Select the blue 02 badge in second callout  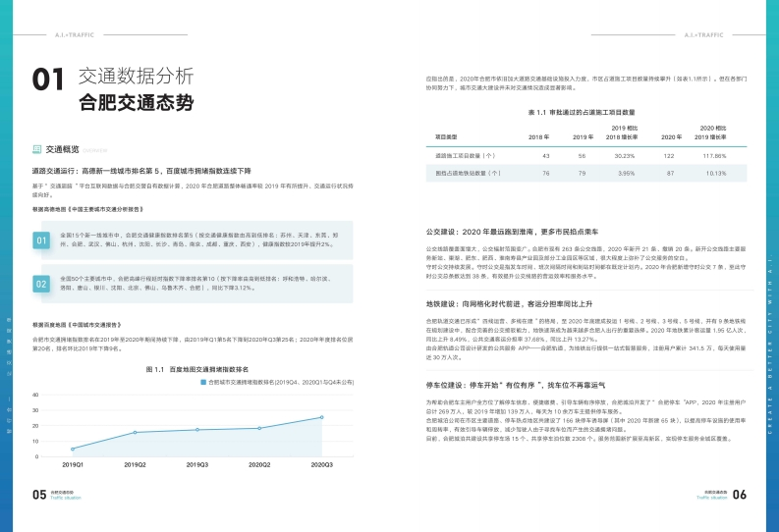pos(41,285)
